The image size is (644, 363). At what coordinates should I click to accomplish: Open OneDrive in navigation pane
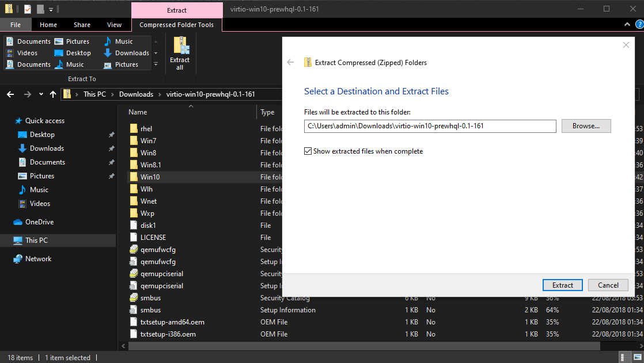pyautogui.click(x=33, y=222)
